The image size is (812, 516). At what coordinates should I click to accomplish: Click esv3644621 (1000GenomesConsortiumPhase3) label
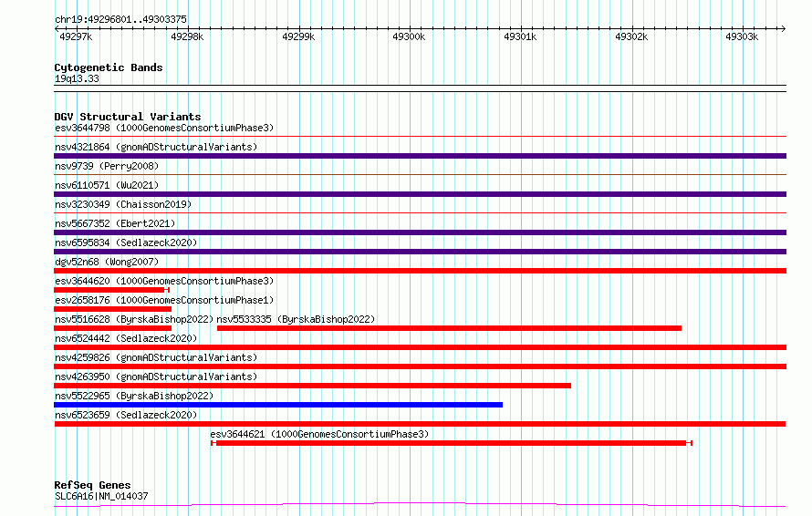[319, 434]
